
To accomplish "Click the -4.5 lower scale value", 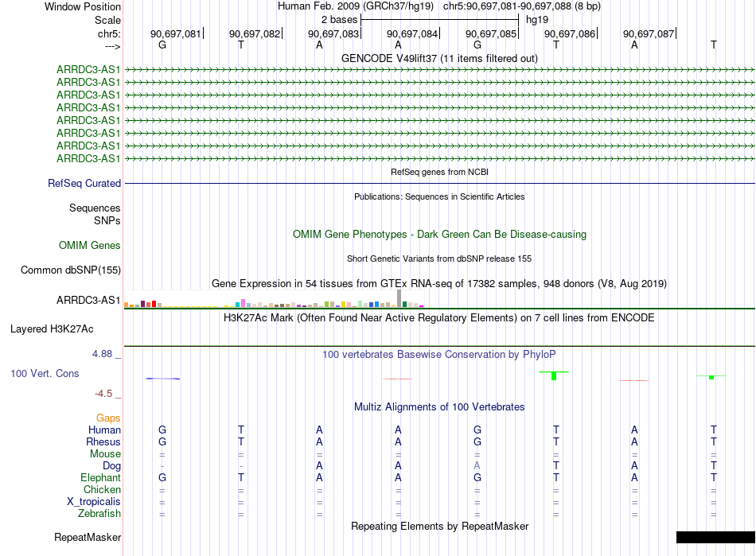I will coord(103,394).
